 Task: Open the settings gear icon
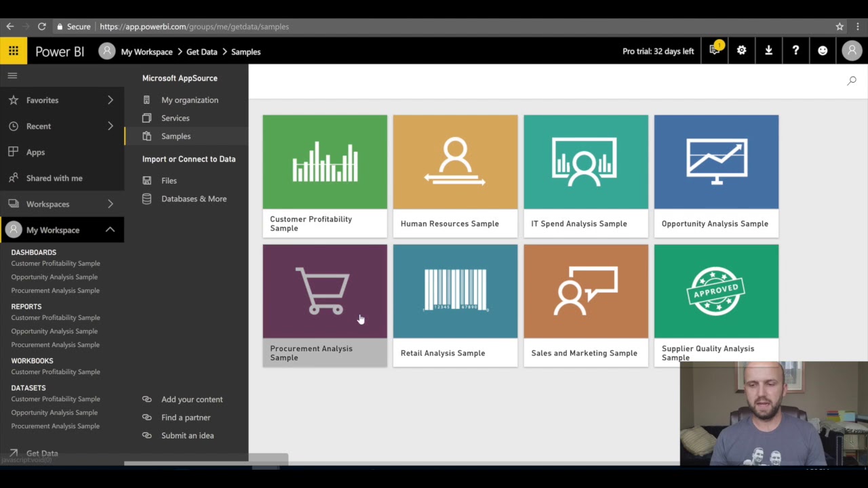(x=741, y=50)
